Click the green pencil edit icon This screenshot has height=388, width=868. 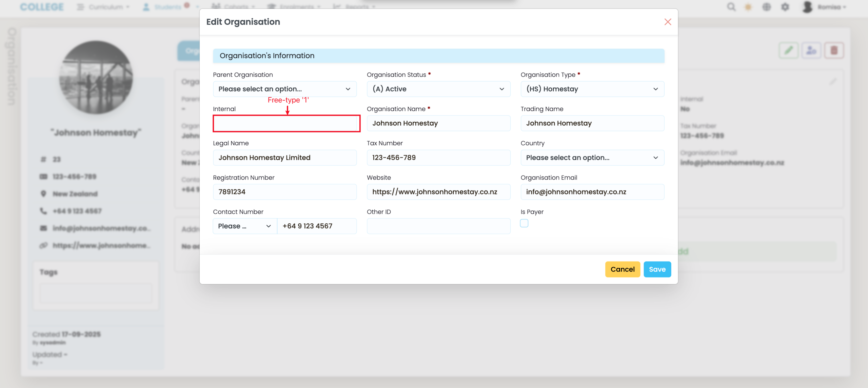[x=789, y=51]
